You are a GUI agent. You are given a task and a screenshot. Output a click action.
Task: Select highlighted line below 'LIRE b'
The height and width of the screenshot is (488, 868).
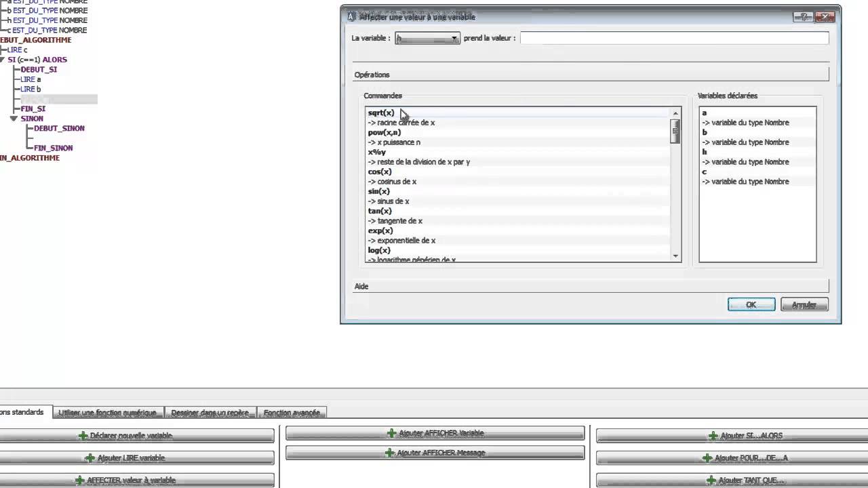coord(59,100)
